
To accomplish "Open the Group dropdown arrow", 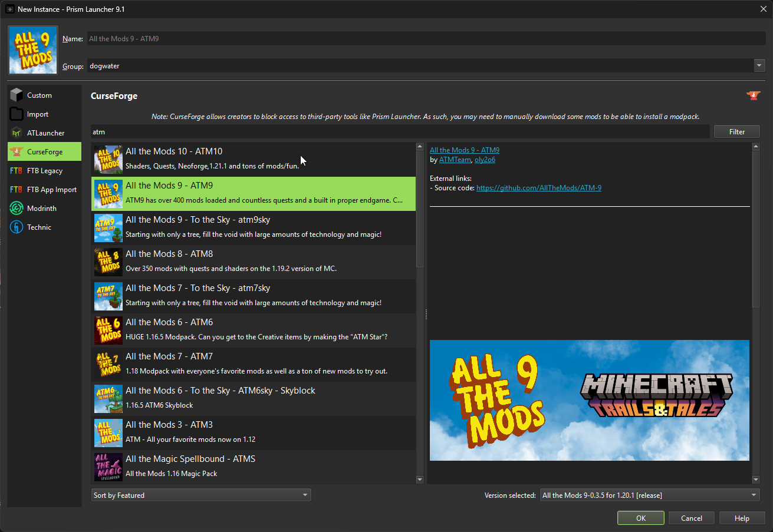I will 759,66.
